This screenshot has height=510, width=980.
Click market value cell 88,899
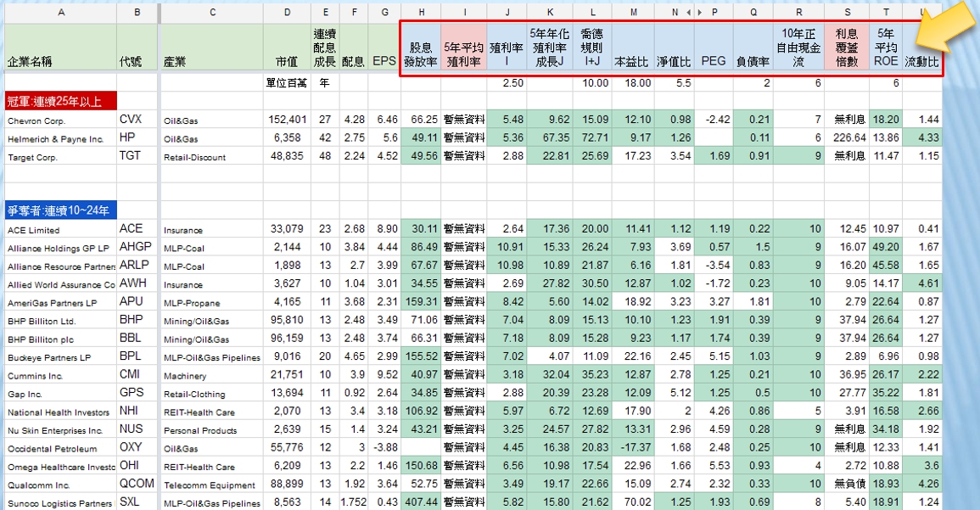pos(287,484)
